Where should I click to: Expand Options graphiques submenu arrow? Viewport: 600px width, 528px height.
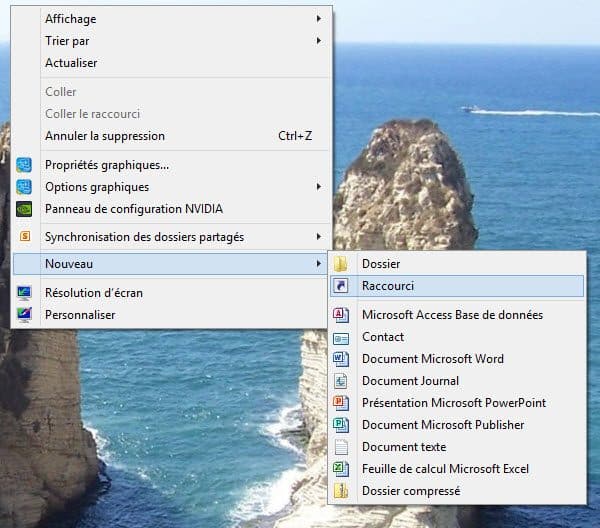(319, 187)
